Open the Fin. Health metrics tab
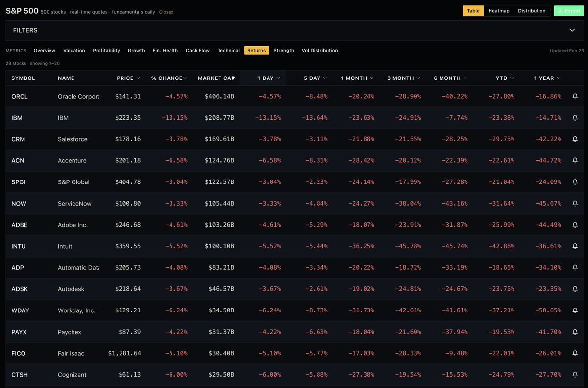This screenshot has width=588, height=388. [x=165, y=50]
